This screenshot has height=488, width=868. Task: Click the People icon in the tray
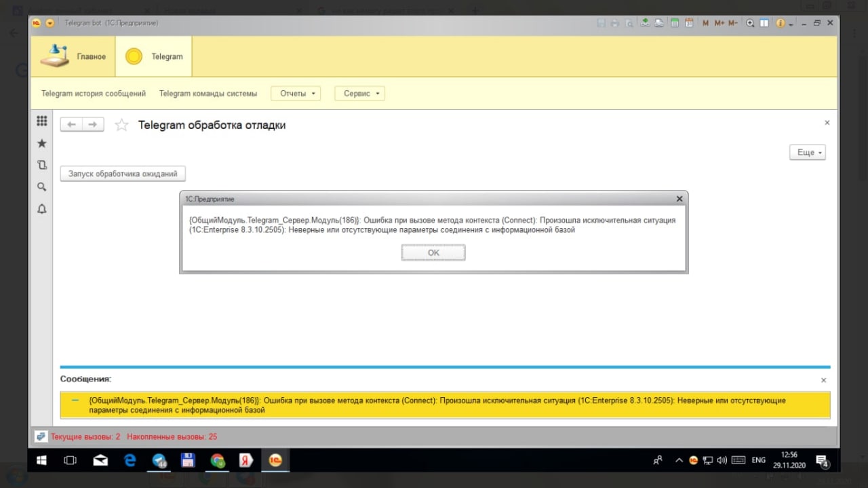658,460
